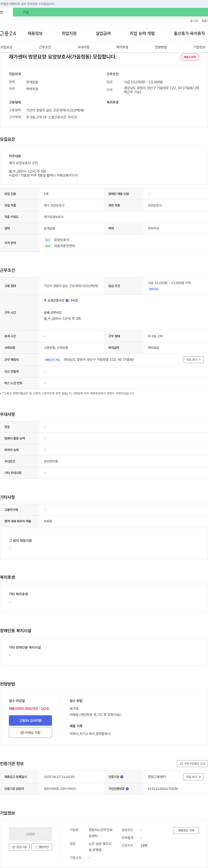Click the 비희망 value
The width and height of the screenshot is (208, 868).
(48, 521)
